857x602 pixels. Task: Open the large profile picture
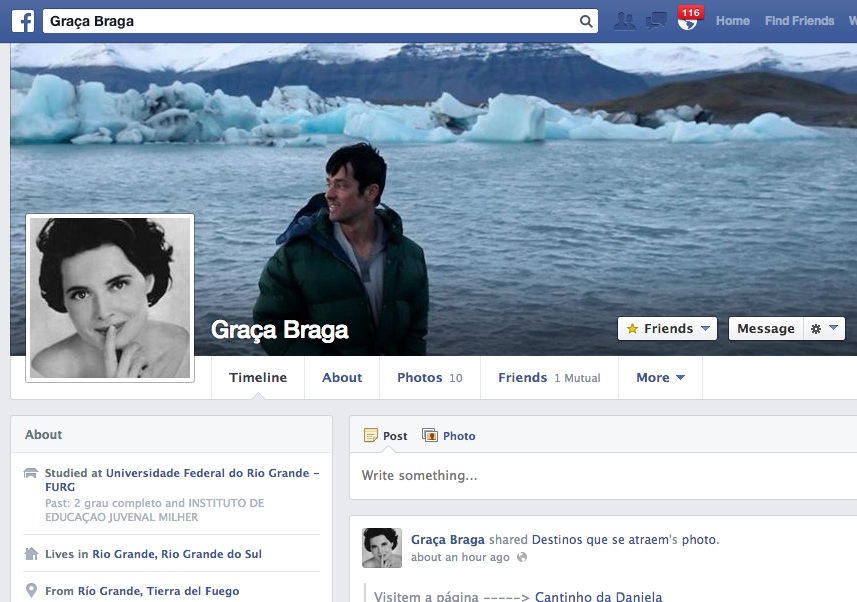point(110,298)
